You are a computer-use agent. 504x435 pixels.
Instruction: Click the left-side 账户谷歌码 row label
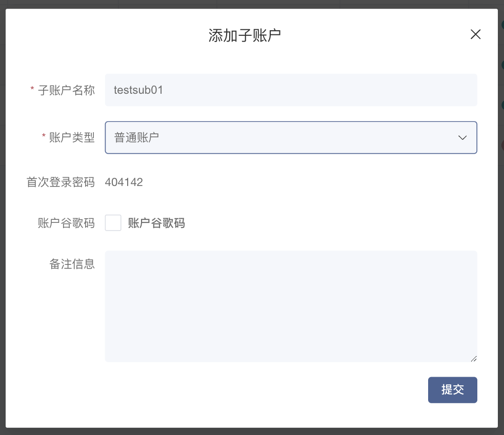[x=66, y=223]
